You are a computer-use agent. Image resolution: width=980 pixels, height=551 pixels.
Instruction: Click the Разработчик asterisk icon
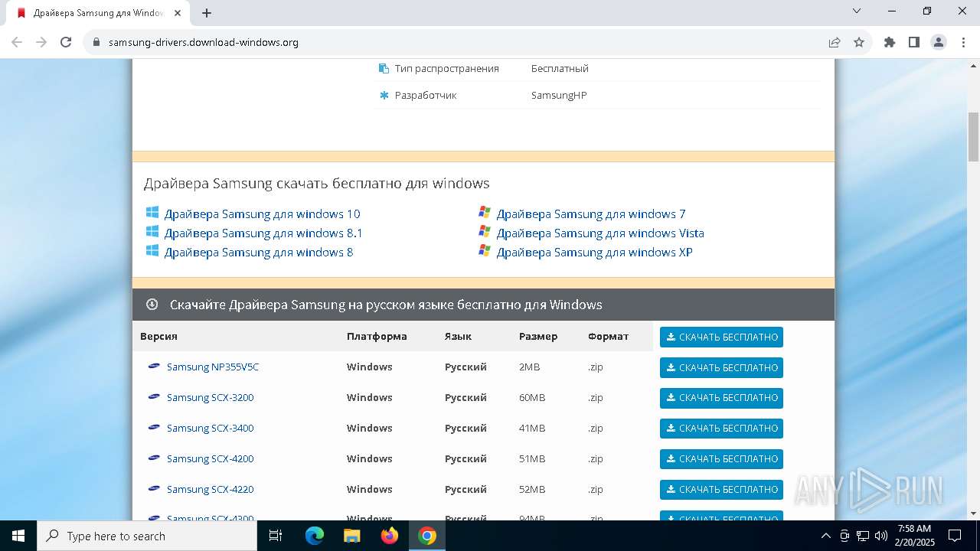pos(384,95)
